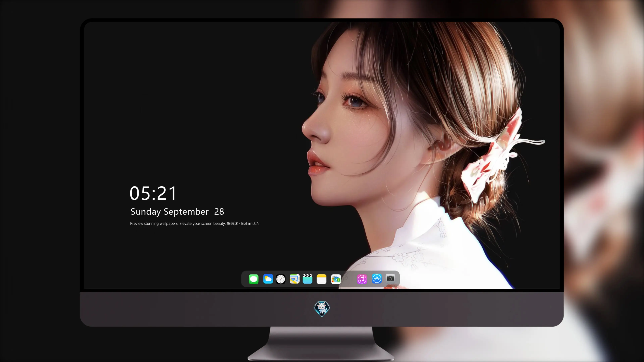The height and width of the screenshot is (362, 644).
Task: Click the Sunday September 28 date text
Action: click(x=177, y=212)
